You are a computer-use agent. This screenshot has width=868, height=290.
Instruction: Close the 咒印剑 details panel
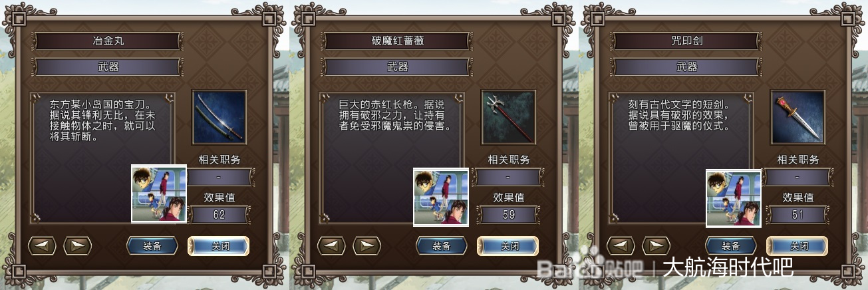[x=797, y=245]
